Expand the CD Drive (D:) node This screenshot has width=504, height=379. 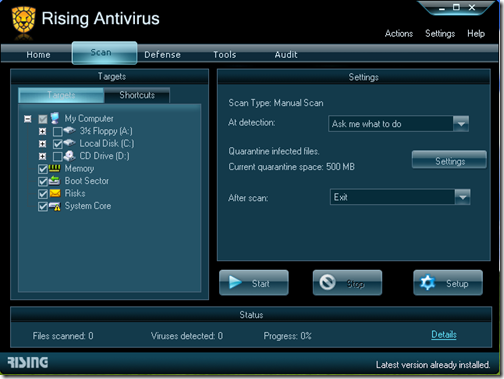coord(43,156)
